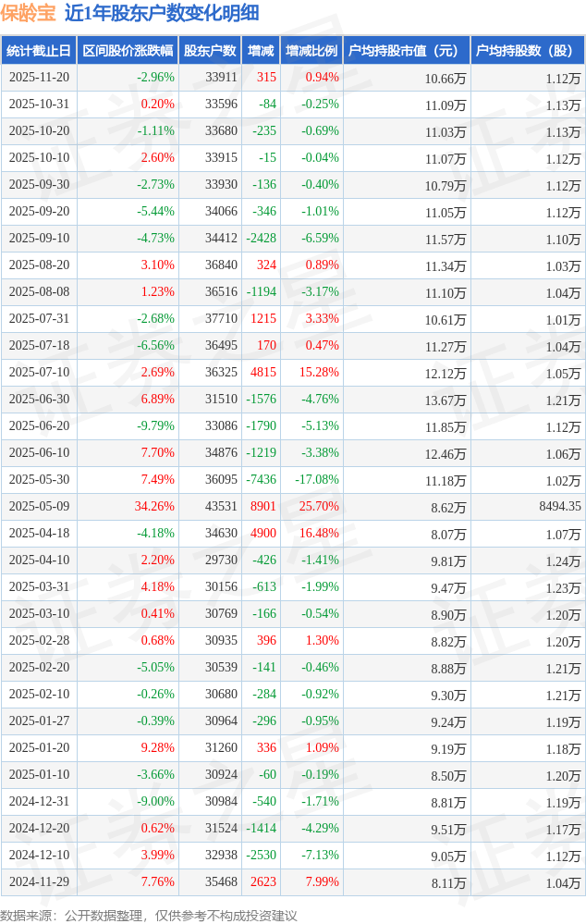This screenshot has width=586, height=924.
Task: Click the 数据来源 footer disclaimer text
Action: click(149, 915)
